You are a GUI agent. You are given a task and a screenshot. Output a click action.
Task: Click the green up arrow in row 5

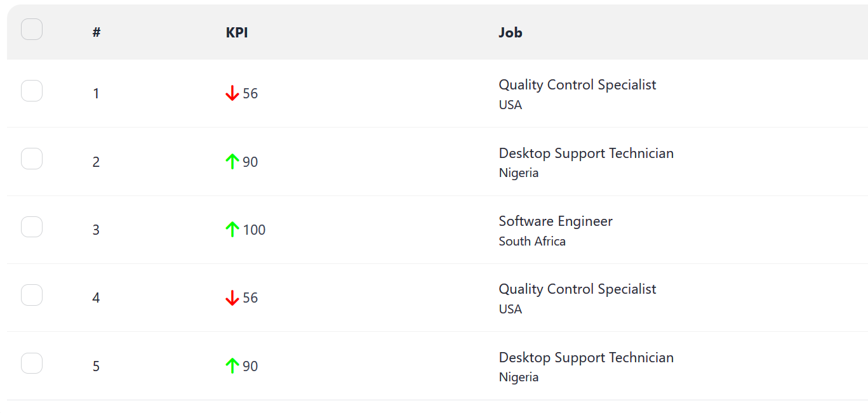tap(232, 366)
